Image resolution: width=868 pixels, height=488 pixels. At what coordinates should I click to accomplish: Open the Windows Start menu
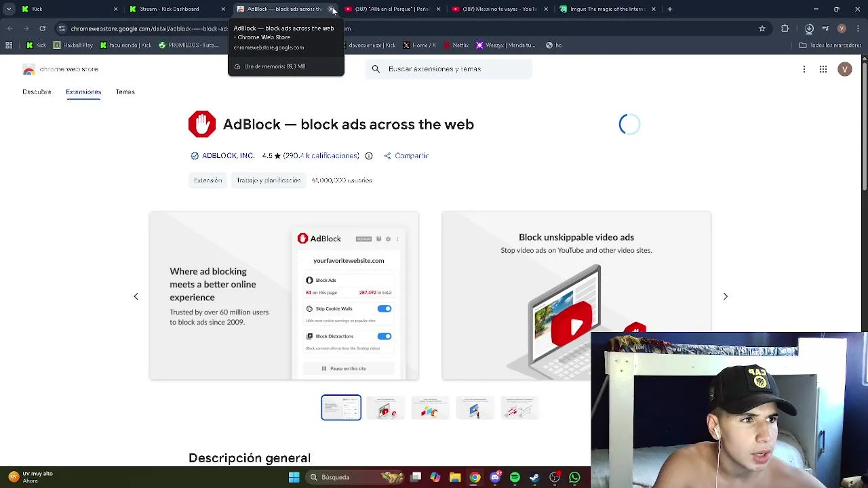[294, 477]
